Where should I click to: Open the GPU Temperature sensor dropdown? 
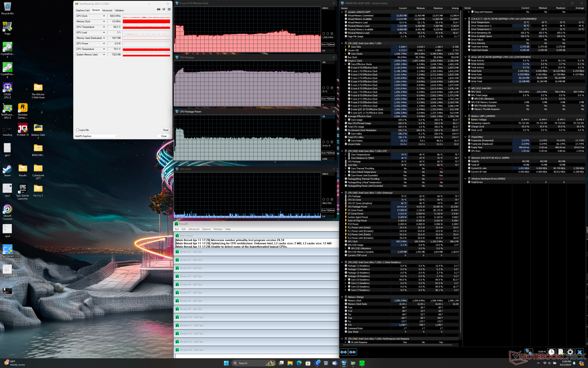pyautogui.click(x=104, y=27)
